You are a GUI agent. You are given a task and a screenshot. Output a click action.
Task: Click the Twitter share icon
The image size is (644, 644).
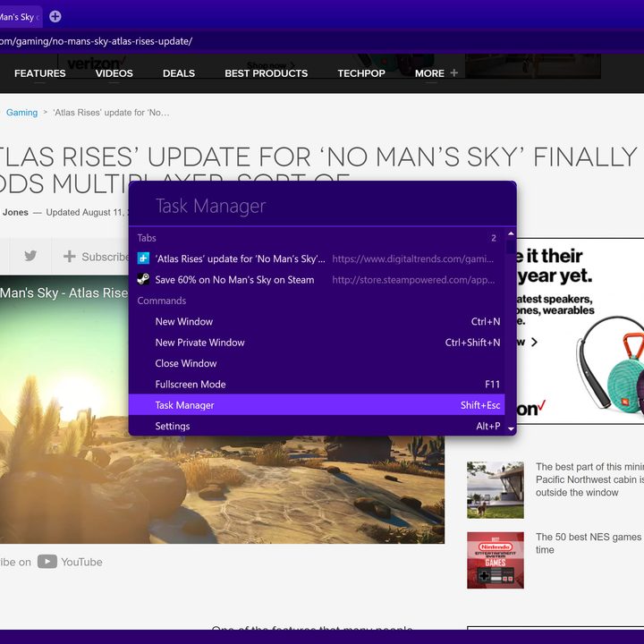(30, 257)
